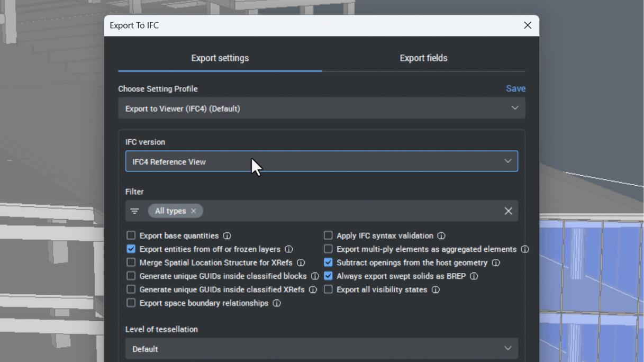Open info for Merge Spatial Location Structure for XRefs
This screenshot has width=644, height=362.
tap(302, 263)
